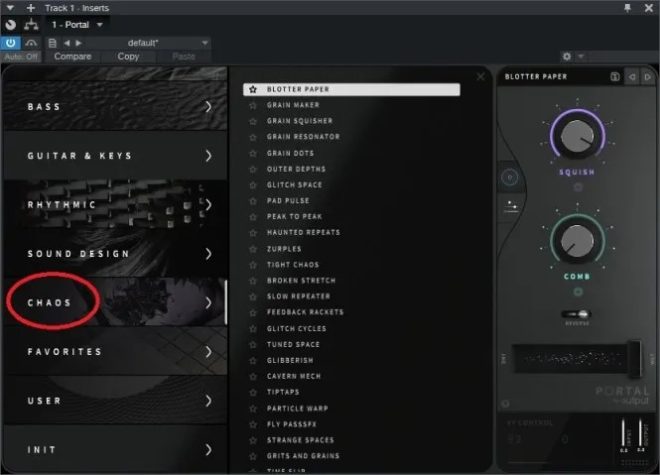This screenshot has height=475, width=660.
Task: Click star next to Pad Pulse
Action: point(253,201)
